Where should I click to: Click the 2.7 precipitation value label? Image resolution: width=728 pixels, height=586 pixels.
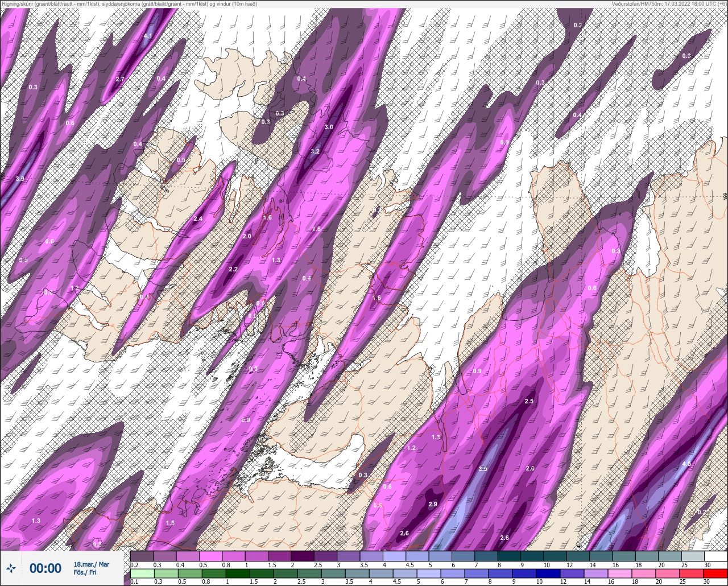click(x=120, y=79)
